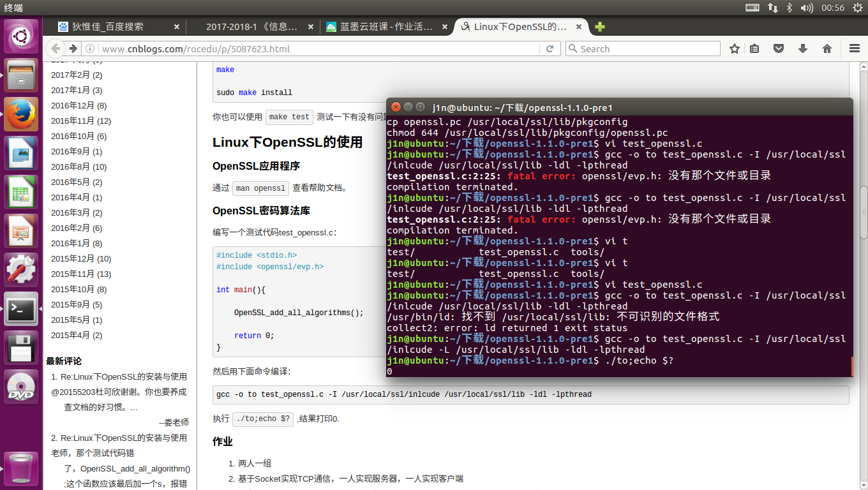This screenshot has width=868, height=490.
Task: Open the Firefox hamburger menu
Action: pyautogui.click(x=855, y=48)
